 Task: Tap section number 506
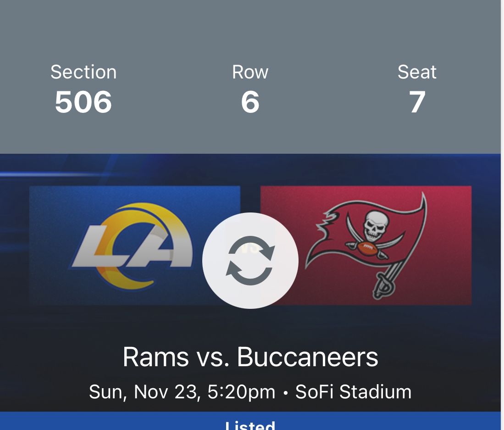[83, 102]
